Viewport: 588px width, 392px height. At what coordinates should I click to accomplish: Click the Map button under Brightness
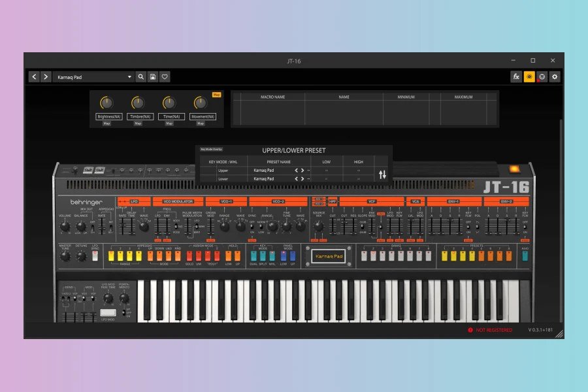pos(107,123)
